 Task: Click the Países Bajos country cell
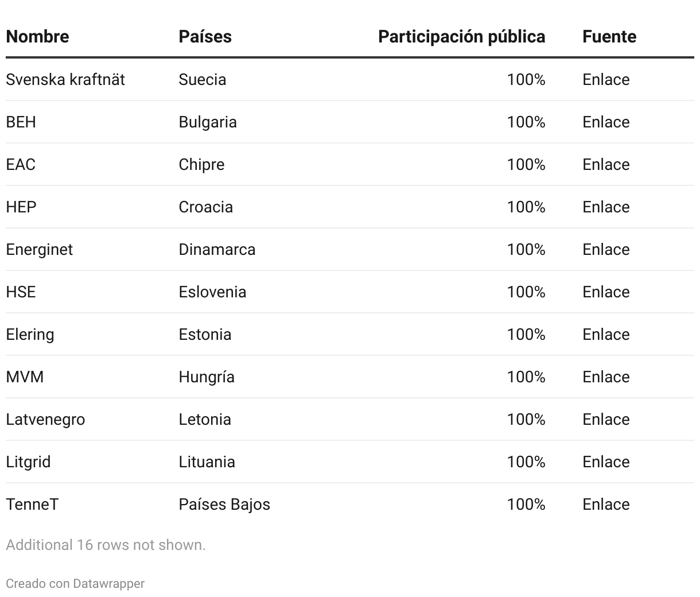(224, 504)
